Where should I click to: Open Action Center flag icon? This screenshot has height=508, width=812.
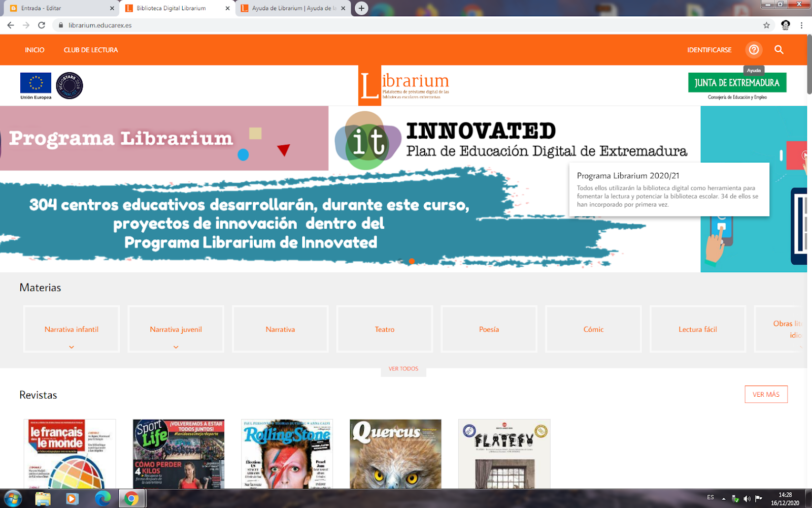[x=759, y=499]
